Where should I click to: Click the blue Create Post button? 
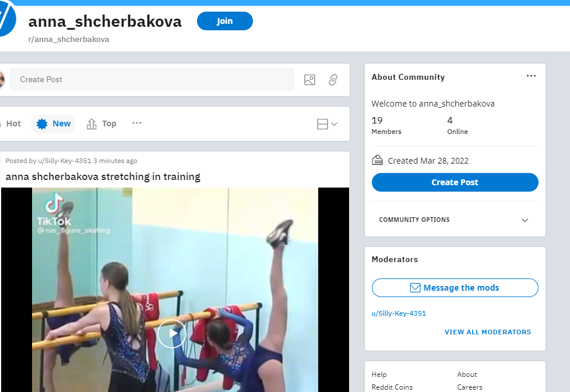(455, 182)
